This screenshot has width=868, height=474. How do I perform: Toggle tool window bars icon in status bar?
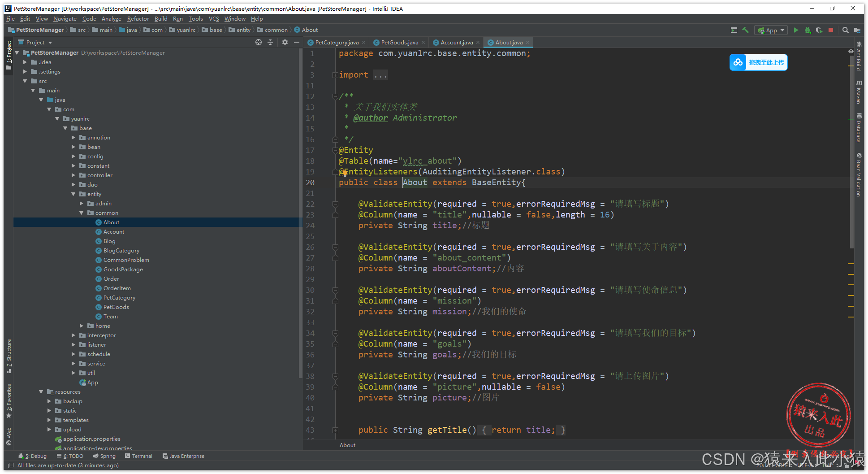click(x=11, y=465)
